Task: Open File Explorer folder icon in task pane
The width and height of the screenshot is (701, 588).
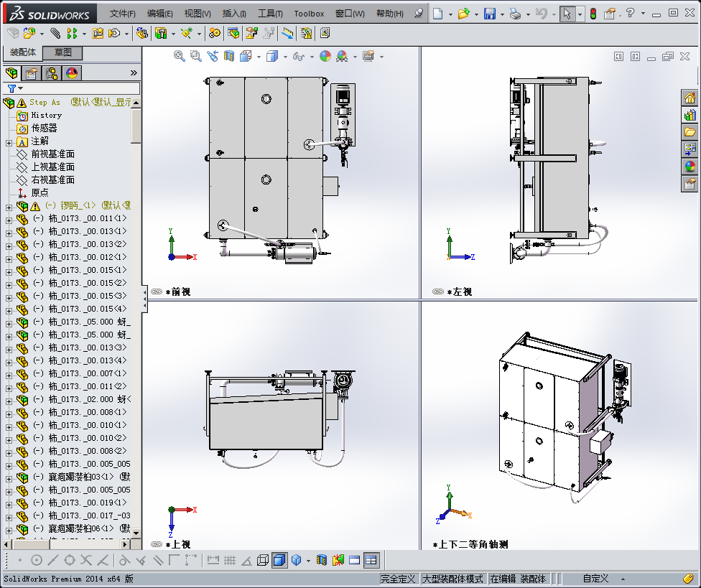Action: 690,132
